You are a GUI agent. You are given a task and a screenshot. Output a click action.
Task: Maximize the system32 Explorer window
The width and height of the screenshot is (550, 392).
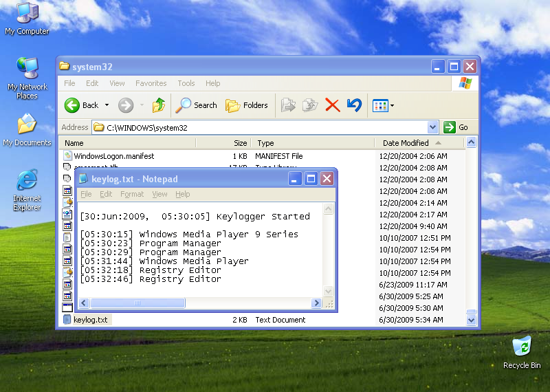coord(454,66)
